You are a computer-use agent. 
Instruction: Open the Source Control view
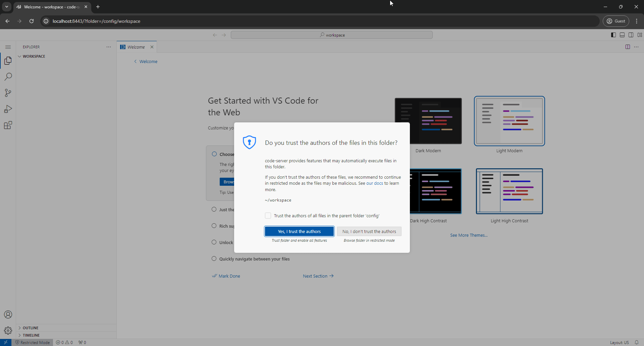click(8, 93)
